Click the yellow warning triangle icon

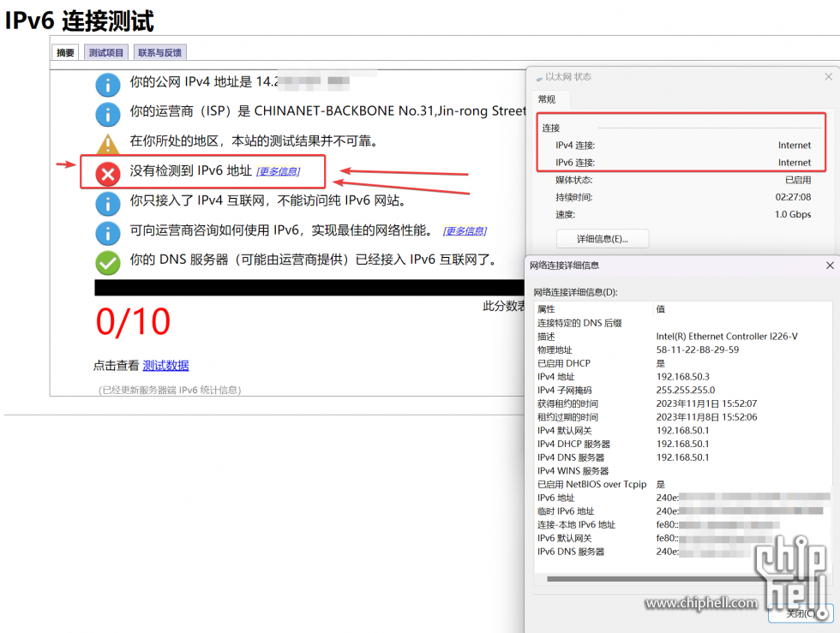(x=108, y=144)
